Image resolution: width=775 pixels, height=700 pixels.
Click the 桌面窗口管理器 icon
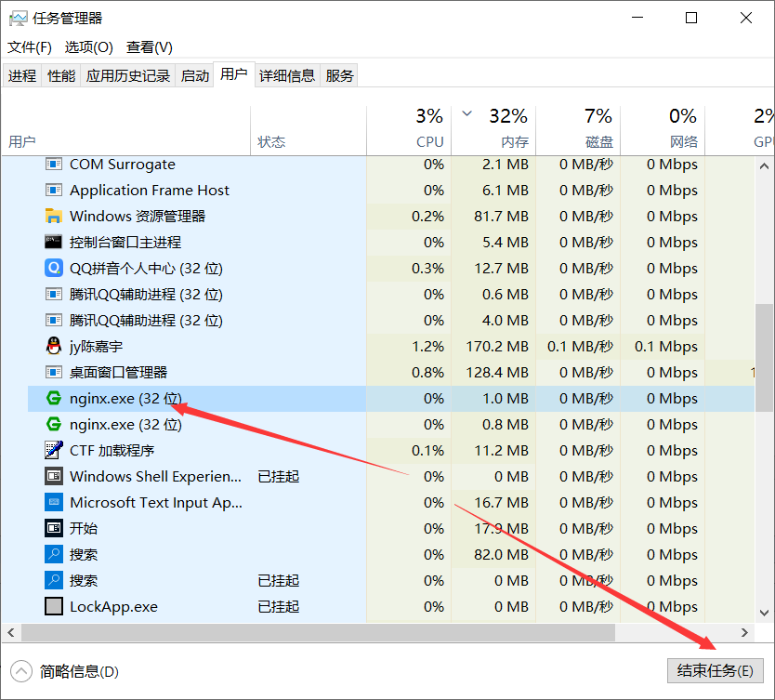[x=53, y=372]
